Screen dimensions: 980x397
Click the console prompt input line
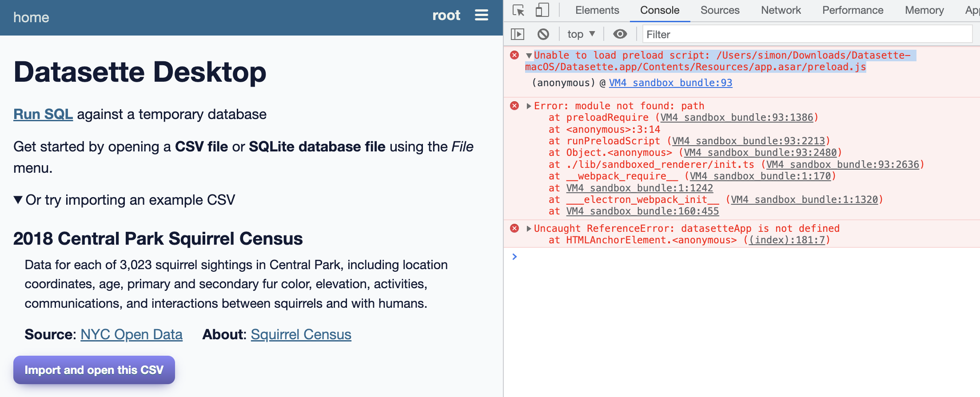coord(746,257)
